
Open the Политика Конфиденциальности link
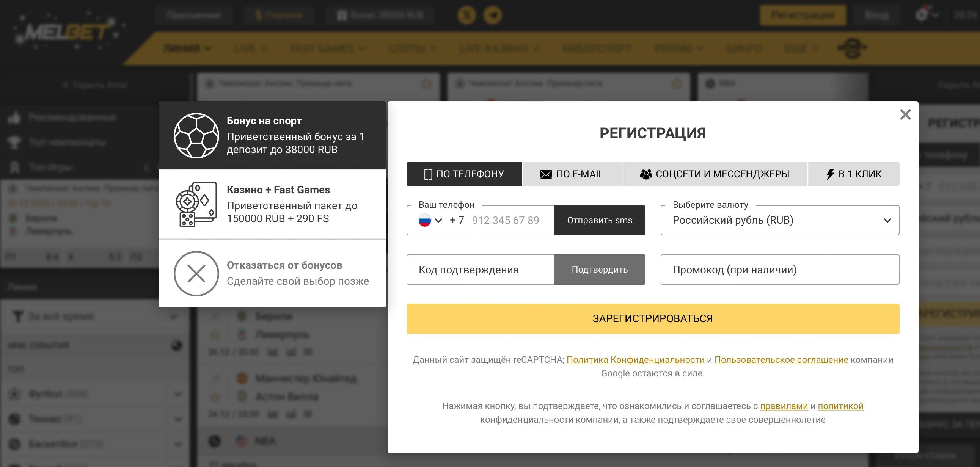[x=635, y=360]
